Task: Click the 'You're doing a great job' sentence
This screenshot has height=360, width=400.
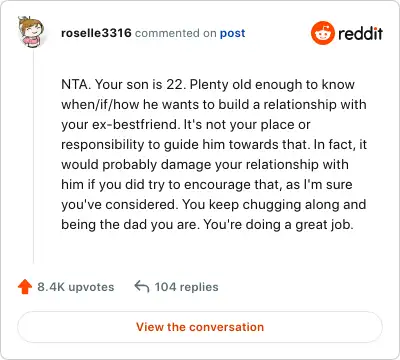Action: 278,225
